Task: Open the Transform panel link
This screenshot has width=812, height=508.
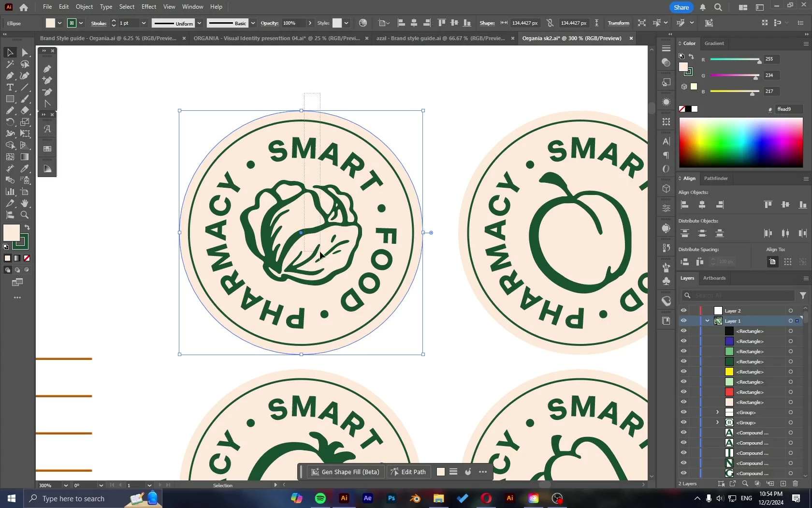Action: [618, 23]
